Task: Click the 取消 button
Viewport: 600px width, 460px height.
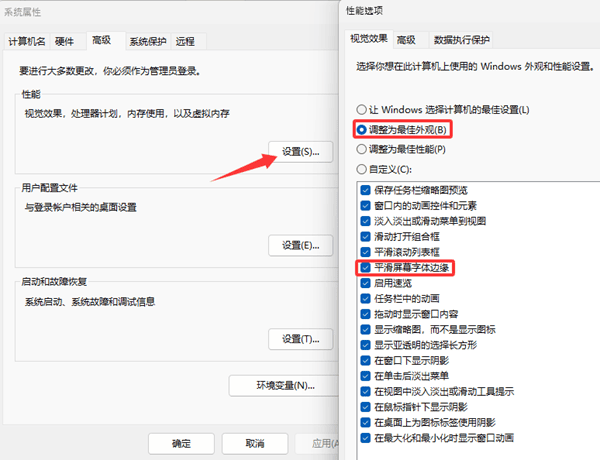Action: tap(255, 444)
